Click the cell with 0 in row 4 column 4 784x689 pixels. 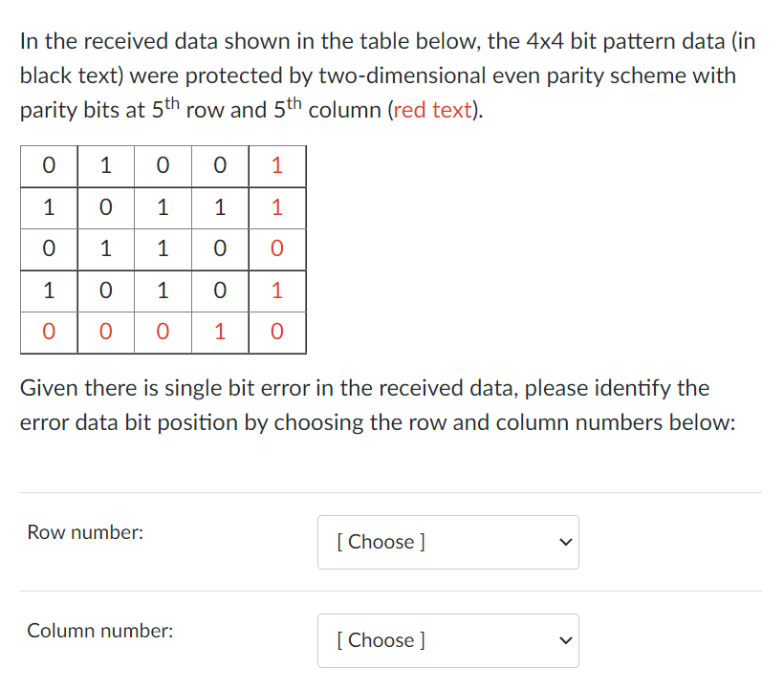pyautogui.click(x=220, y=291)
